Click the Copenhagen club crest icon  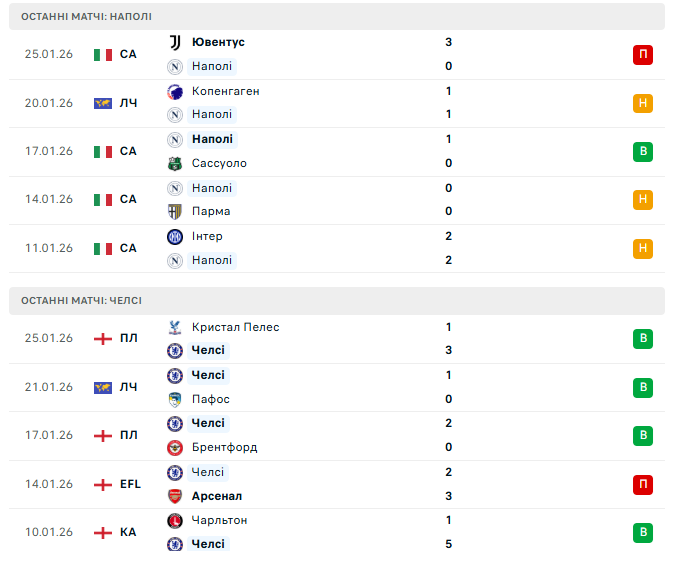[175, 91]
